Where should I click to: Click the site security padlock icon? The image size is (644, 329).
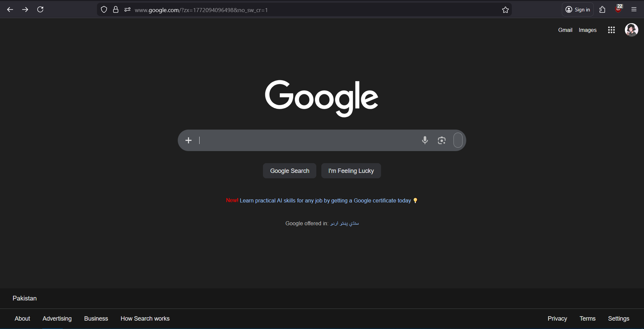[116, 10]
